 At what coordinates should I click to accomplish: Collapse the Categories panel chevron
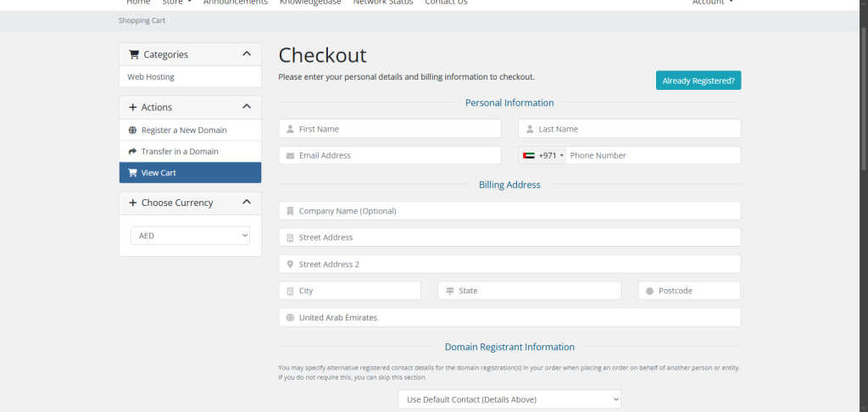(247, 53)
